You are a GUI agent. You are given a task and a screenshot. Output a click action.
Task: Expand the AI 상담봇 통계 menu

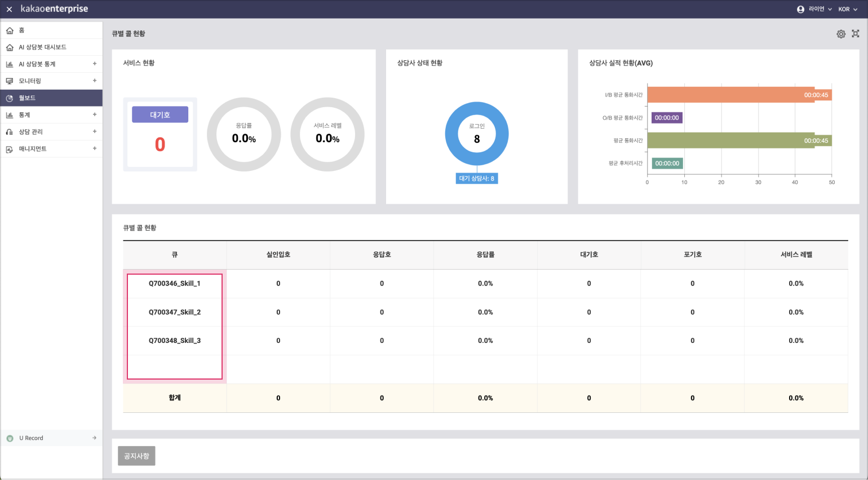click(x=95, y=64)
